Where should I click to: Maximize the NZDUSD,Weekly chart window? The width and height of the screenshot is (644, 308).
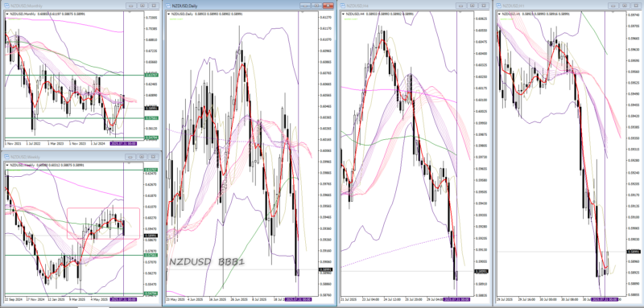pyautogui.click(x=142, y=157)
